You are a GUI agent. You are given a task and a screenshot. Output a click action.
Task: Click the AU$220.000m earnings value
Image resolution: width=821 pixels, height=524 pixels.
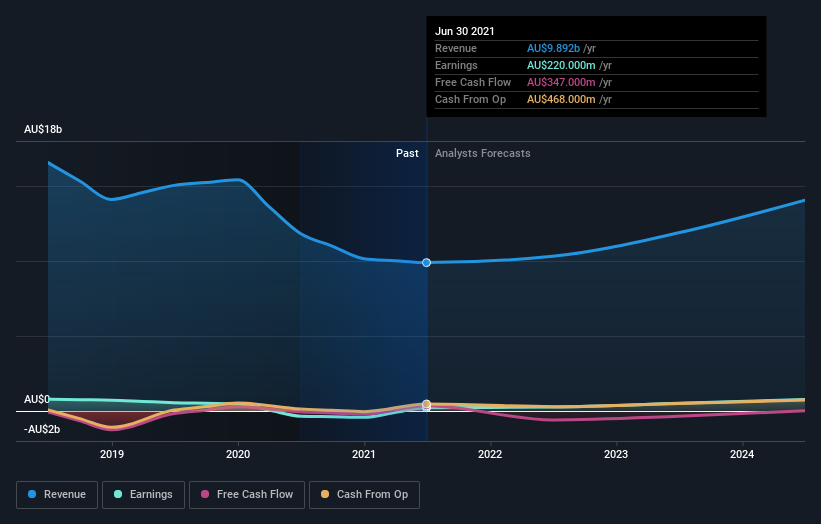point(561,65)
